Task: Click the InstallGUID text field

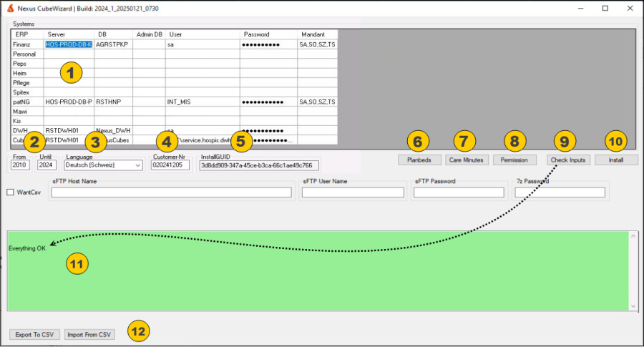Action: tap(259, 165)
